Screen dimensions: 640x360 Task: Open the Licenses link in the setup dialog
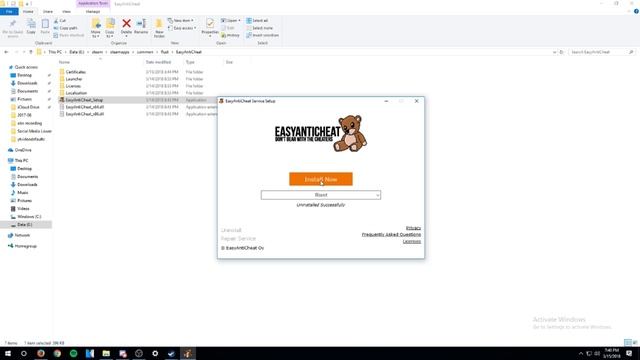411,242
